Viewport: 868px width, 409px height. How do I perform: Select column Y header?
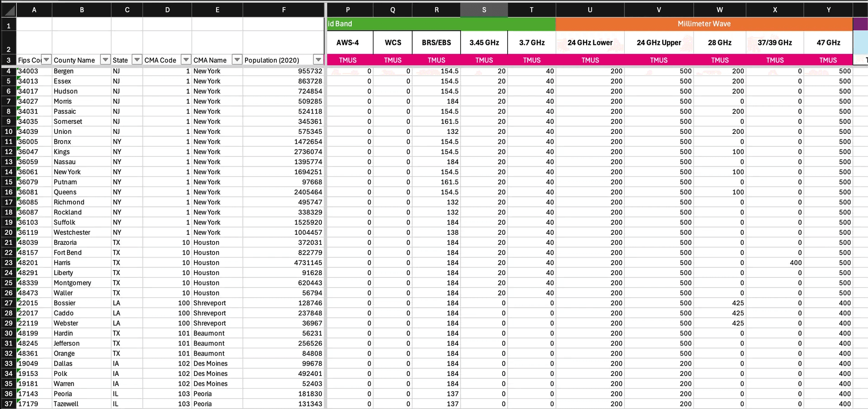coord(828,10)
